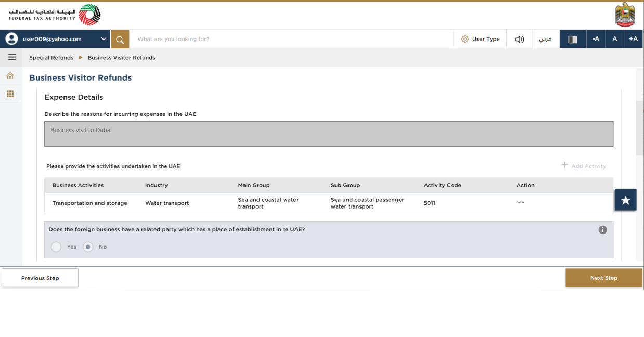Click the UAE national emblem icon
Image resolution: width=644 pixels, height=337 pixels.
point(625,15)
